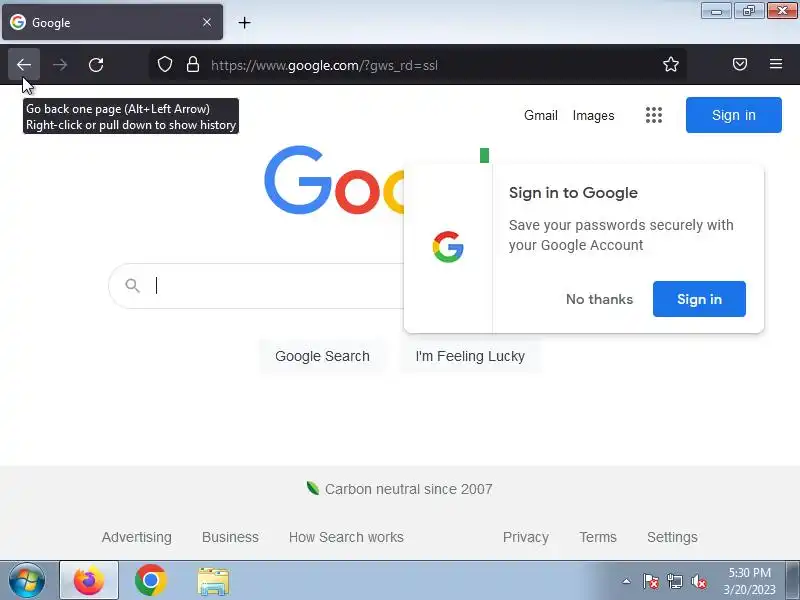Save to Pocket icon in toolbar
Image resolution: width=800 pixels, height=600 pixels.
tap(740, 64)
